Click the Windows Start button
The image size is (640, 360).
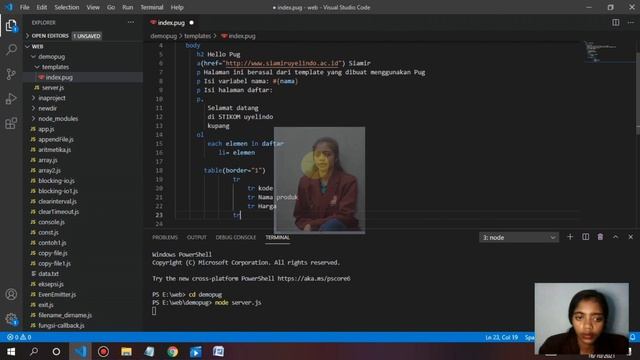(11, 351)
